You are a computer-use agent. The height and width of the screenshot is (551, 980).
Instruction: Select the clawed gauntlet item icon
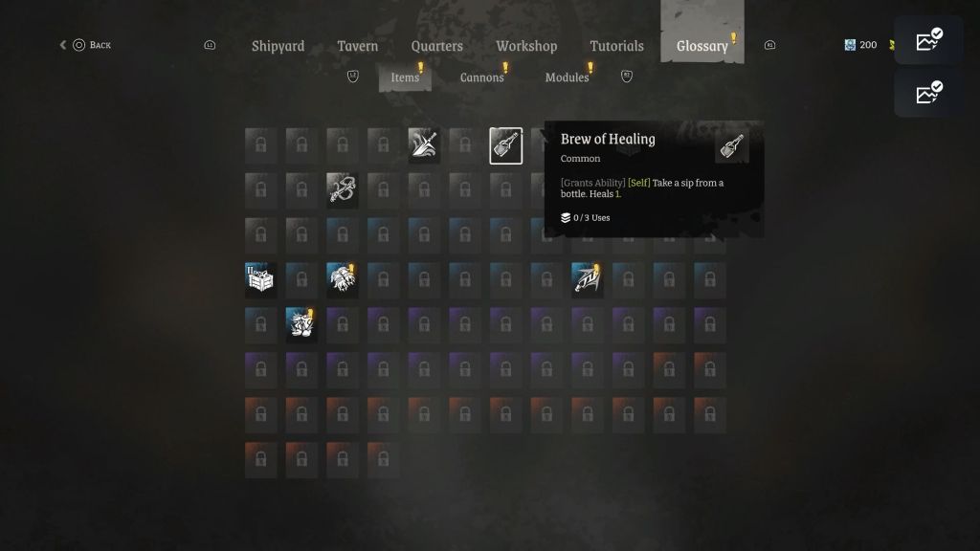coord(343,280)
